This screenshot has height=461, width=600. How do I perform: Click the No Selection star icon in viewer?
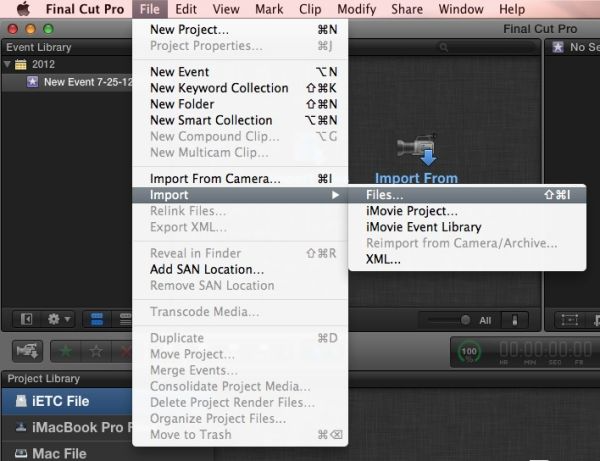(558, 47)
